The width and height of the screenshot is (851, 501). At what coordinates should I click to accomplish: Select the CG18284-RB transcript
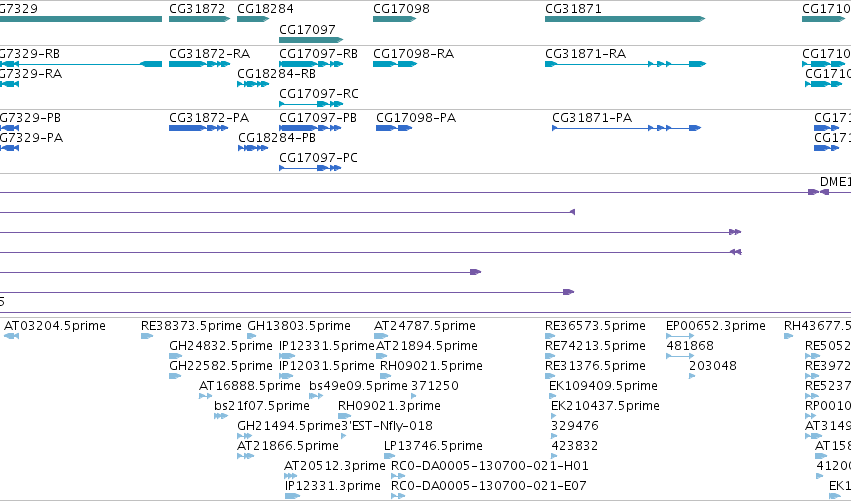[253, 84]
